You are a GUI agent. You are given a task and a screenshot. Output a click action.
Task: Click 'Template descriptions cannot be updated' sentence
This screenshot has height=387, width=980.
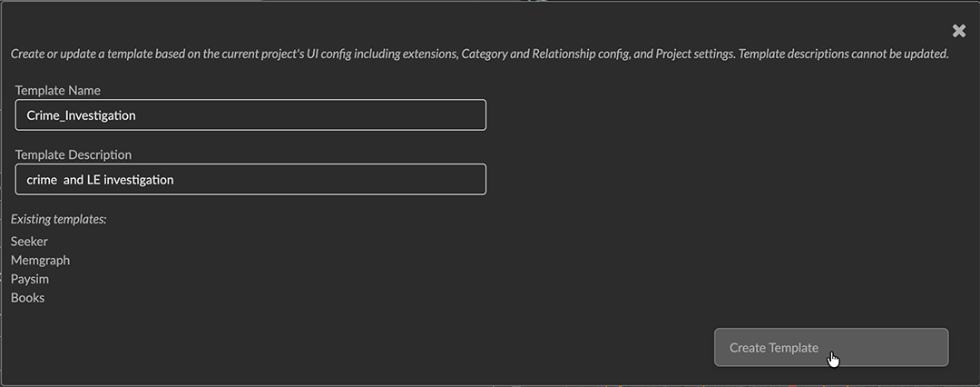pyautogui.click(x=844, y=55)
